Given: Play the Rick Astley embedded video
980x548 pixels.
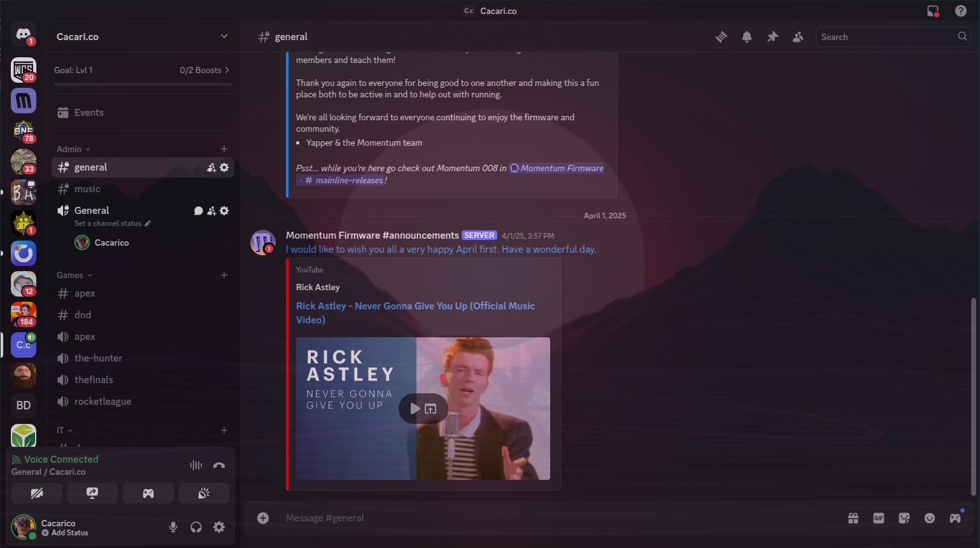Looking at the screenshot, I should click(x=415, y=409).
